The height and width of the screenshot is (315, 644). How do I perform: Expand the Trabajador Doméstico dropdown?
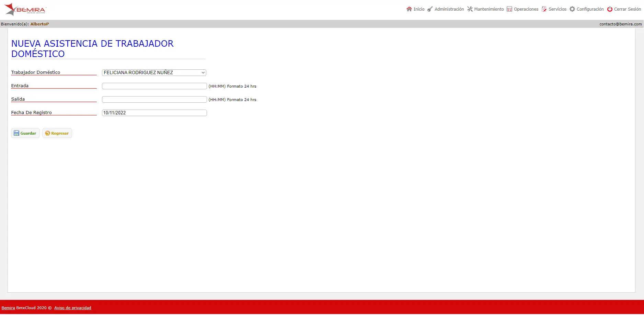point(154,72)
